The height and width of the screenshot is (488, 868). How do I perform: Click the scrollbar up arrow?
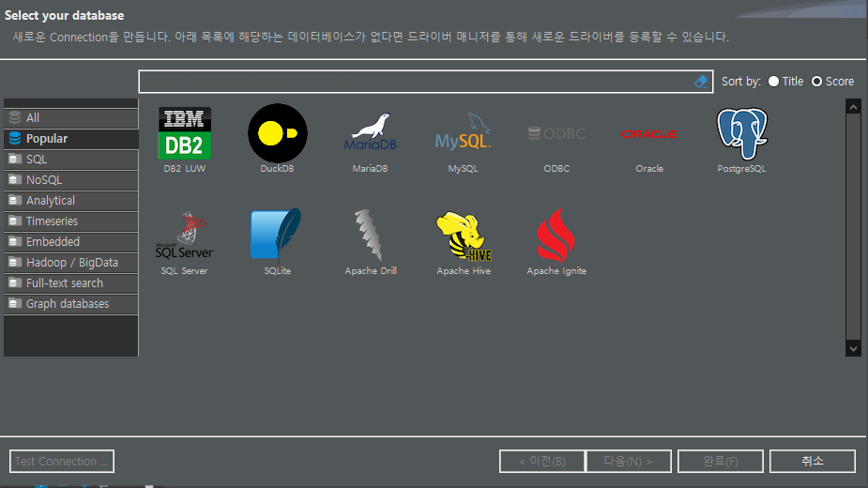853,107
